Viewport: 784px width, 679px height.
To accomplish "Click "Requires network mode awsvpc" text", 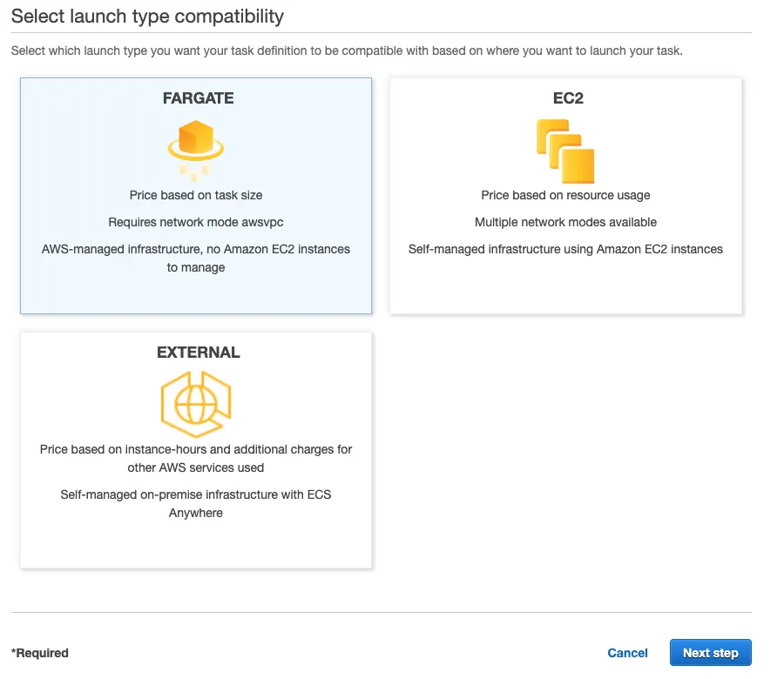I will pos(195,222).
